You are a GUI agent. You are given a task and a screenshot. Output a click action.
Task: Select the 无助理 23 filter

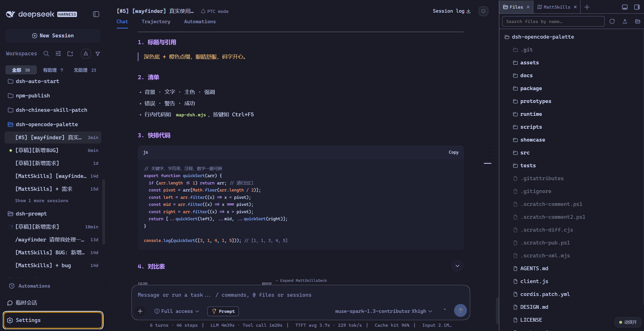pos(85,70)
